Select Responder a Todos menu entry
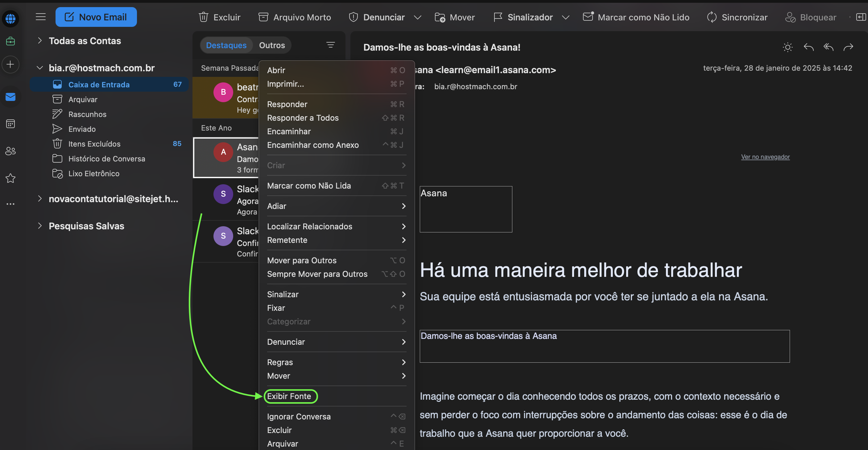This screenshot has height=450, width=868. pos(336,118)
